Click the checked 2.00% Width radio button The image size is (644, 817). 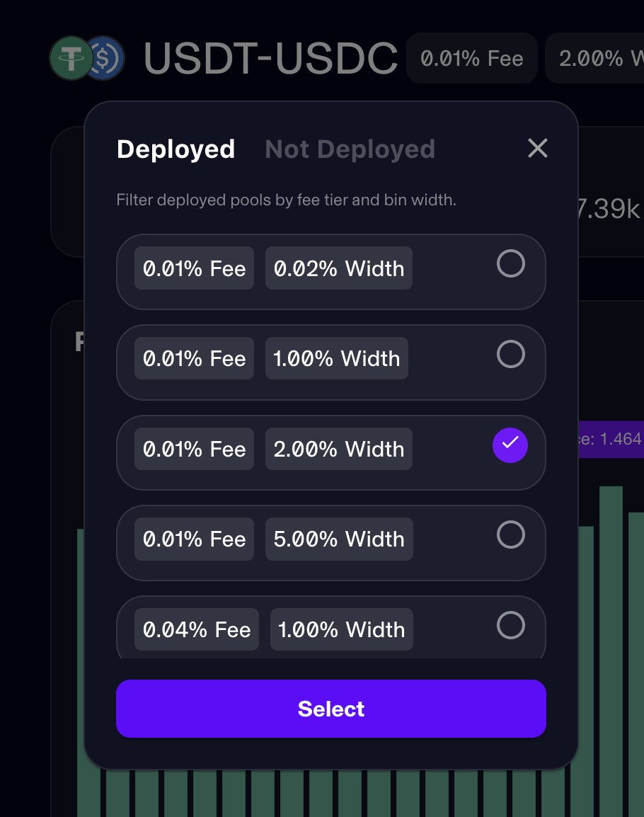[510, 445]
